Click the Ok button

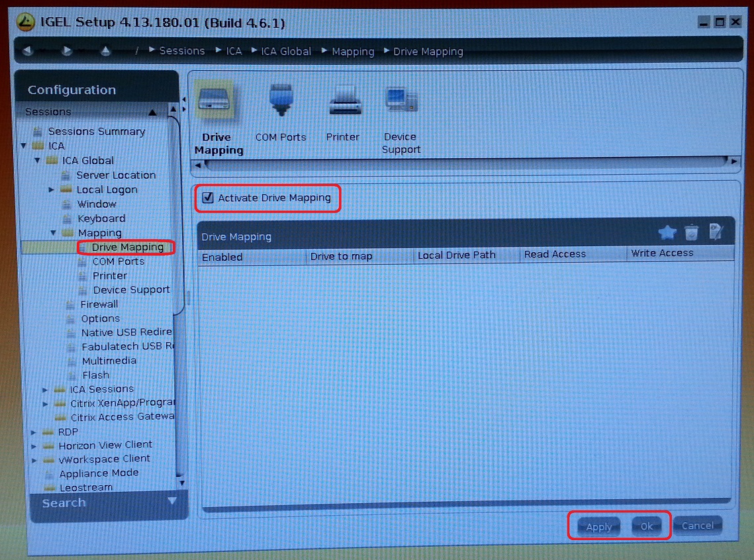click(x=647, y=526)
